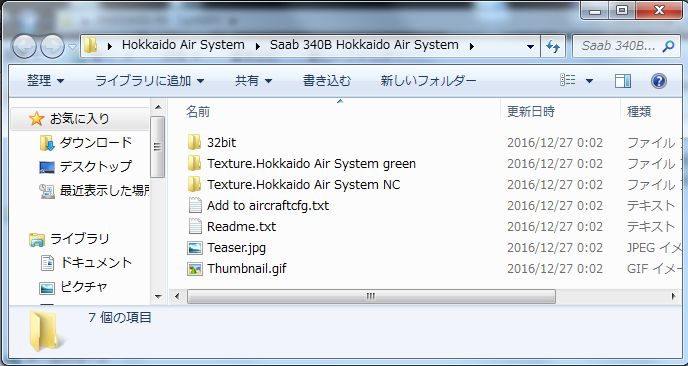The image size is (688, 366).
Task: Select デスクトップ in the navigation pane
Action: click(x=95, y=166)
